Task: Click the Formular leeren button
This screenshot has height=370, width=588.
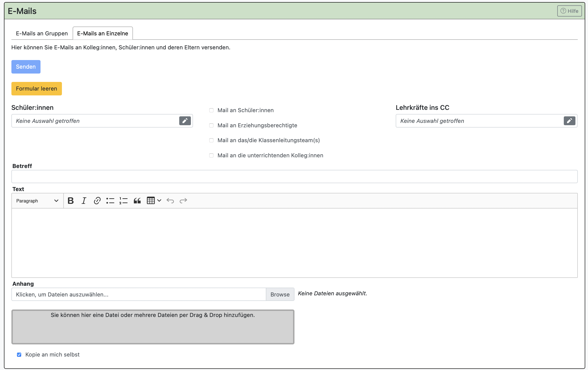Action: (x=36, y=89)
